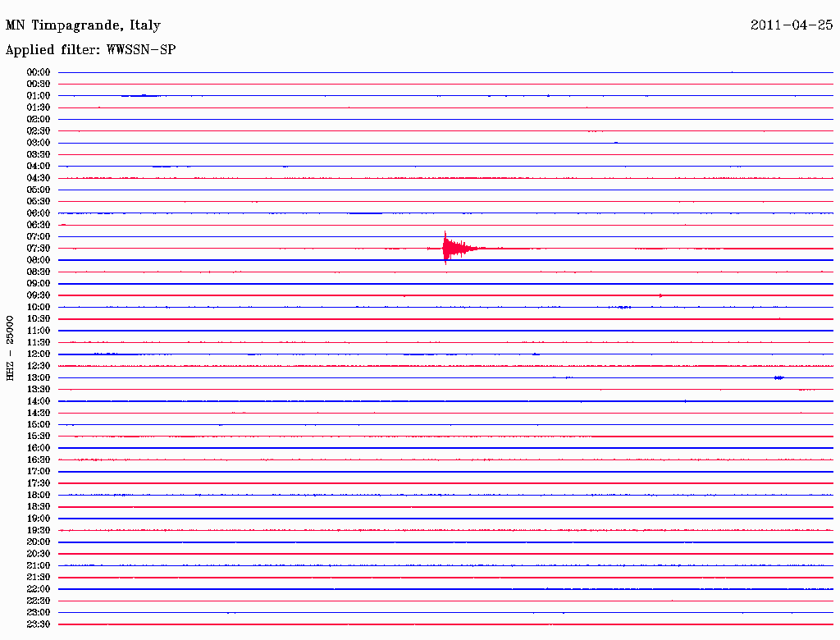Click the 'HHZ - 25000' axis label
840x640 pixels.
pyautogui.click(x=10, y=348)
